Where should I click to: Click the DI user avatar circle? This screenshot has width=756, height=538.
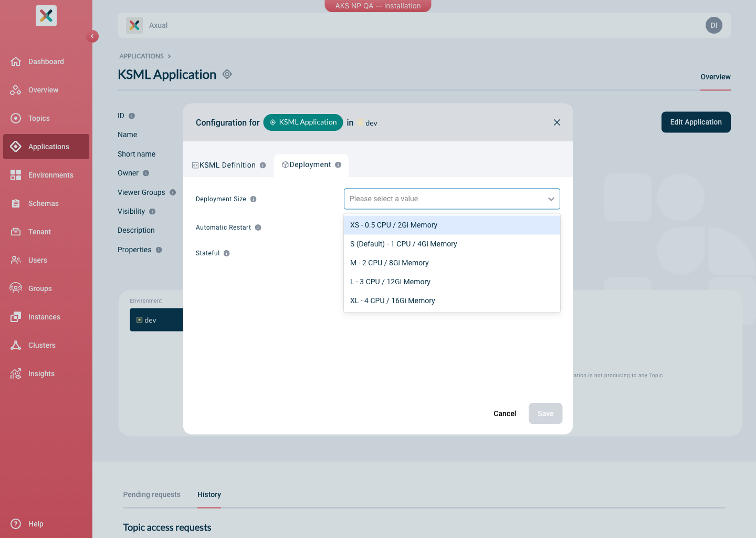(x=713, y=25)
